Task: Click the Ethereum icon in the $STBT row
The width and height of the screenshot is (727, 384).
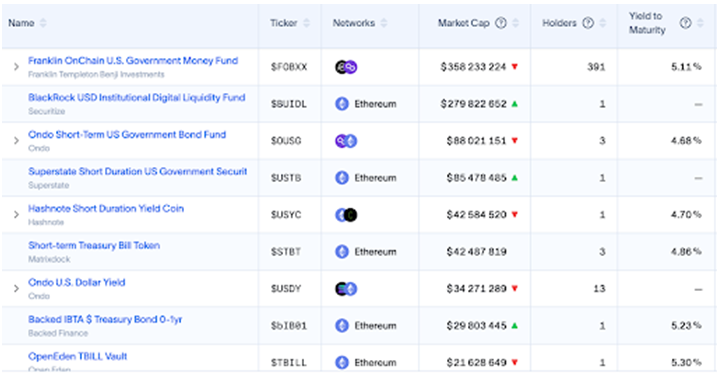Action: (x=342, y=252)
